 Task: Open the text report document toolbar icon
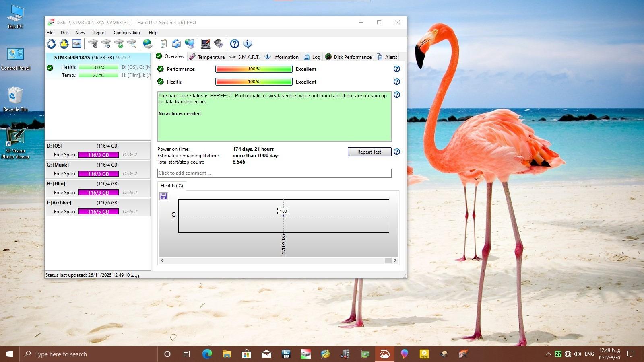[163, 44]
